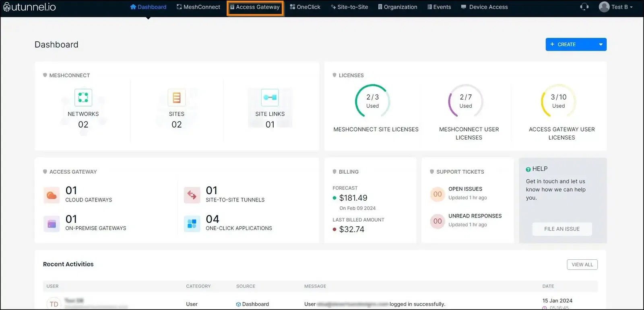This screenshot has height=310, width=644.
Task: Click the Unread Responses 00 badge
Action: coord(438,221)
